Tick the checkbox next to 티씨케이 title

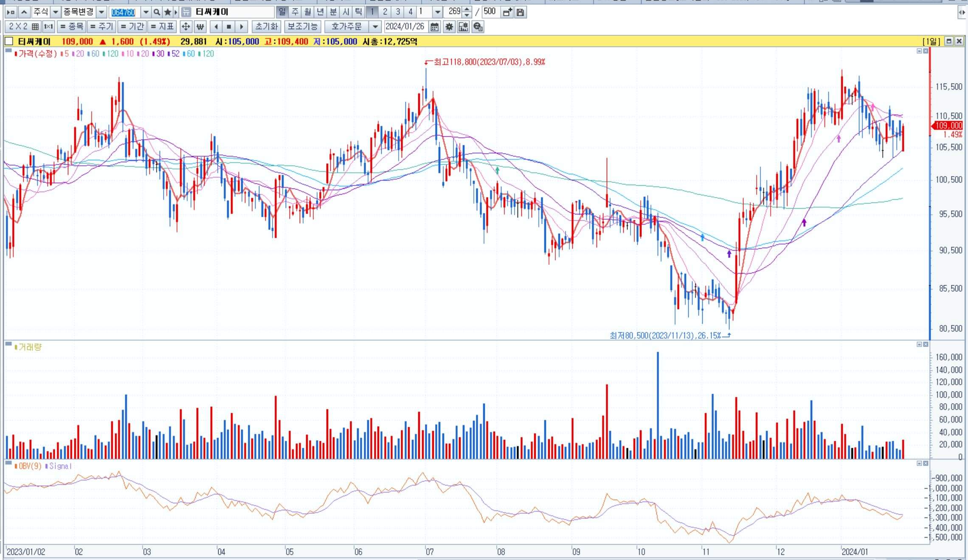pos(9,42)
